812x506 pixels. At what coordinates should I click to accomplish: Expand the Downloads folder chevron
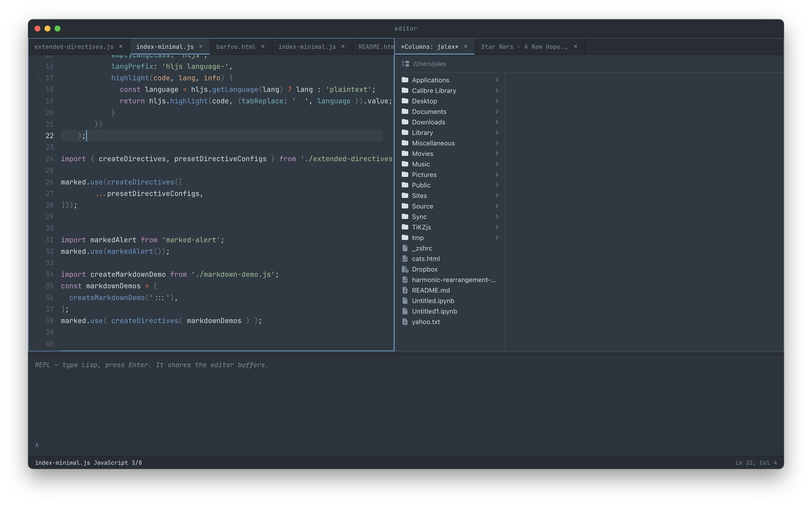click(497, 122)
